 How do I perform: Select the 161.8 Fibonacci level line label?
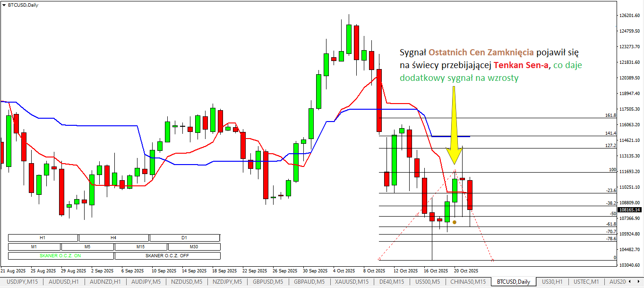[x=610, y=115]
